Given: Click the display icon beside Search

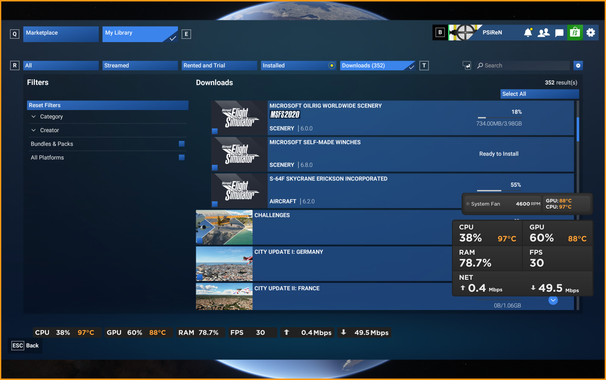Looking at the screenshot, I should 466,65.
